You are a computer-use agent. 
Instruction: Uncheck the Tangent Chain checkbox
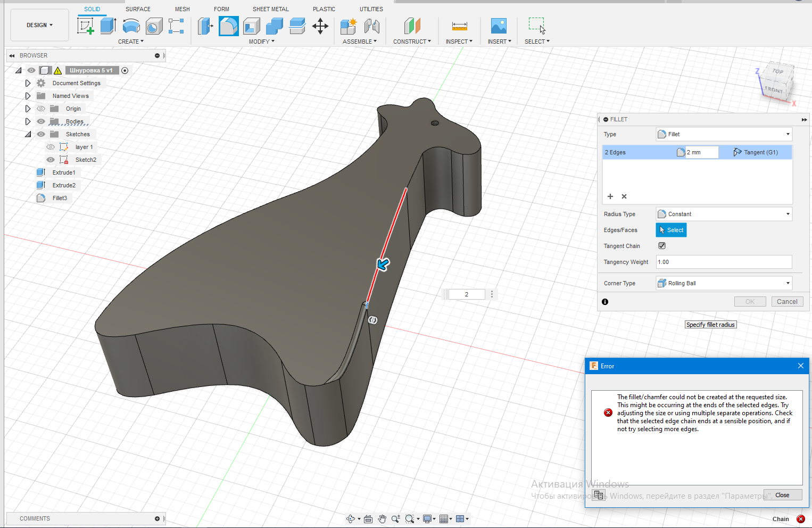(662, 246)
